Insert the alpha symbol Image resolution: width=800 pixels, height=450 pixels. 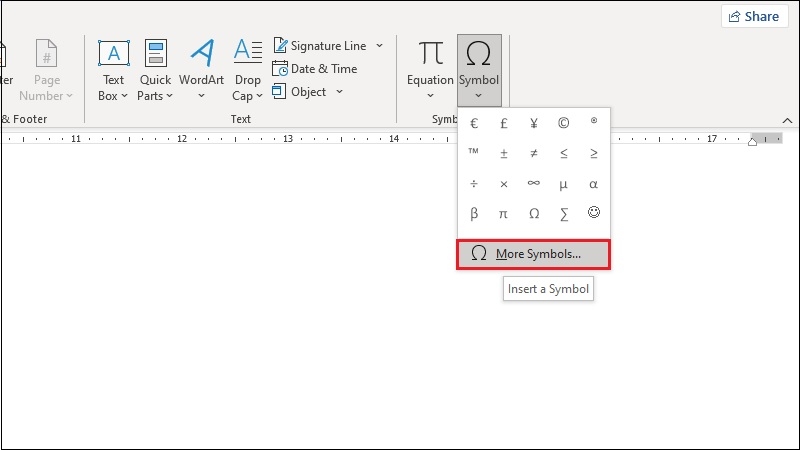(593, 184)
